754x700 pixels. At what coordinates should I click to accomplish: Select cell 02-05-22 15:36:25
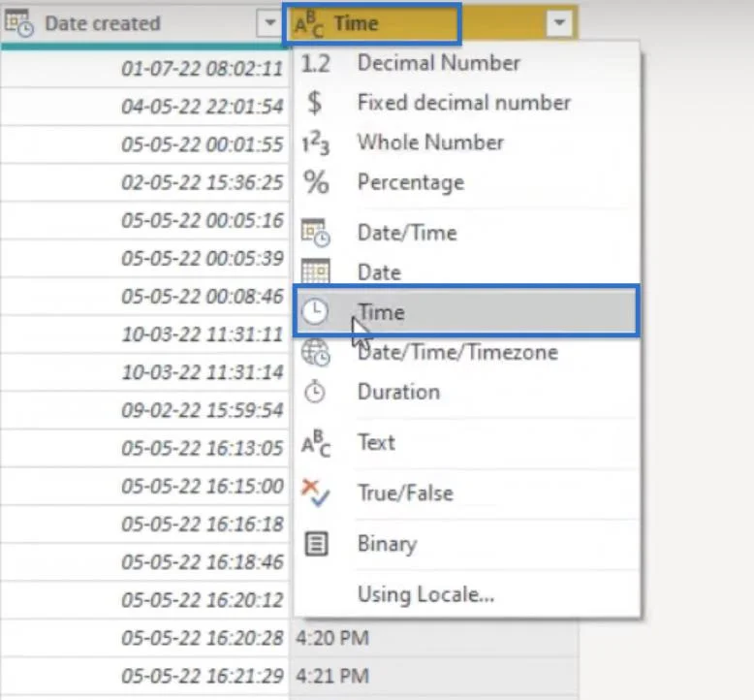pos(144,182)
